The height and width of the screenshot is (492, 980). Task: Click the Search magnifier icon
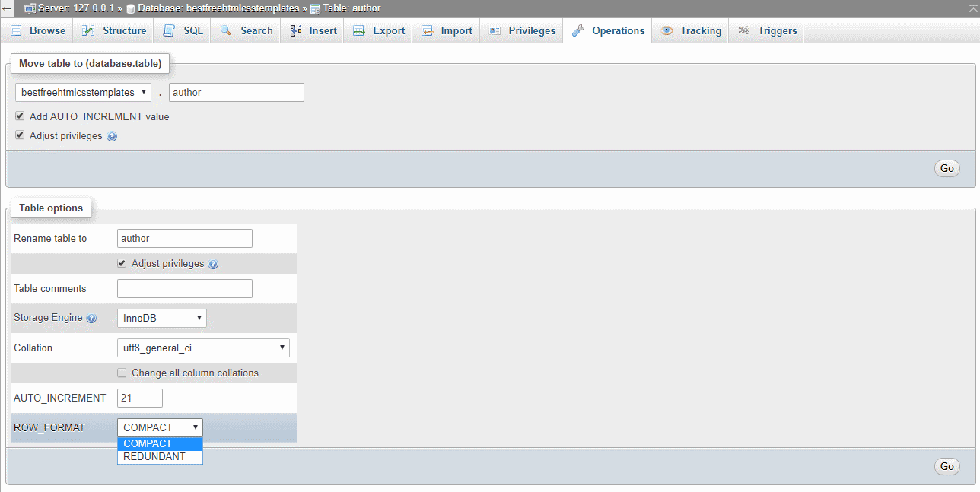click(226, 30)
